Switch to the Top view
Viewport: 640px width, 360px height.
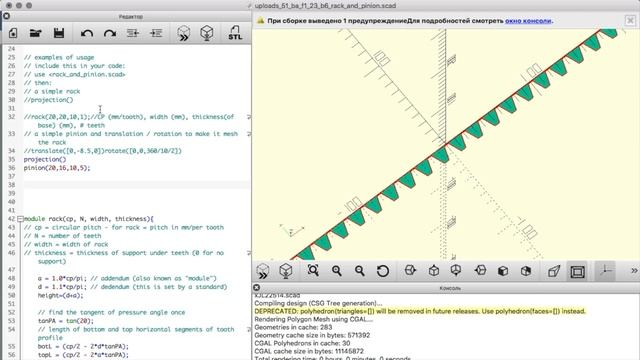click(x=433, y=271)
